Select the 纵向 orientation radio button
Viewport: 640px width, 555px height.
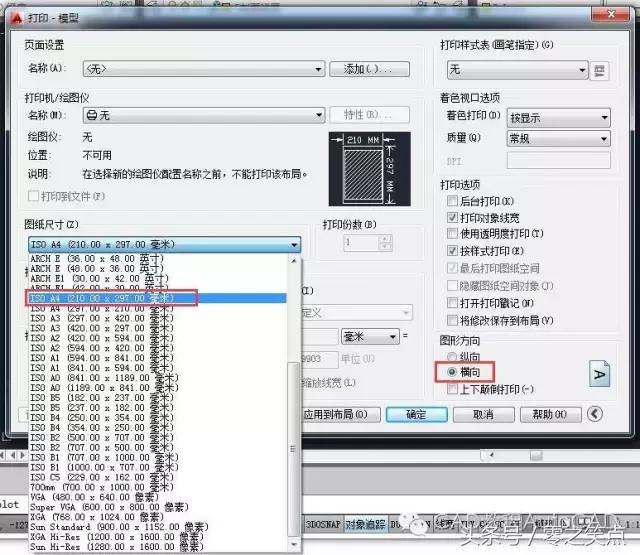coord(452,357)
